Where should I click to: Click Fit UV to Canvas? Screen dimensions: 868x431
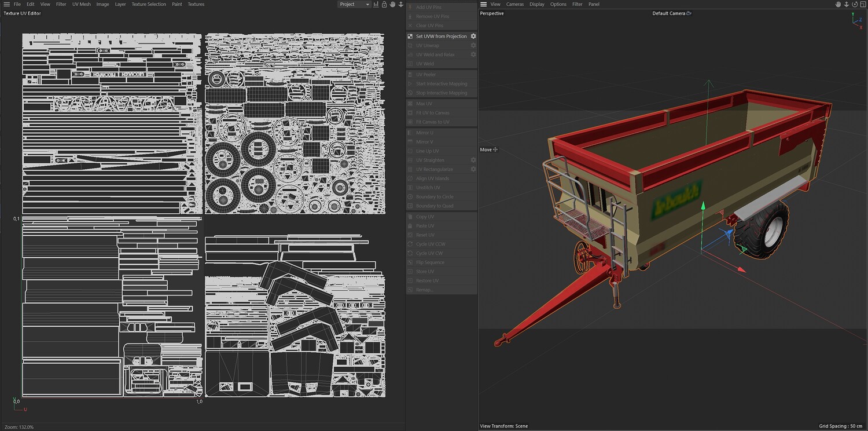pos(442,112)
